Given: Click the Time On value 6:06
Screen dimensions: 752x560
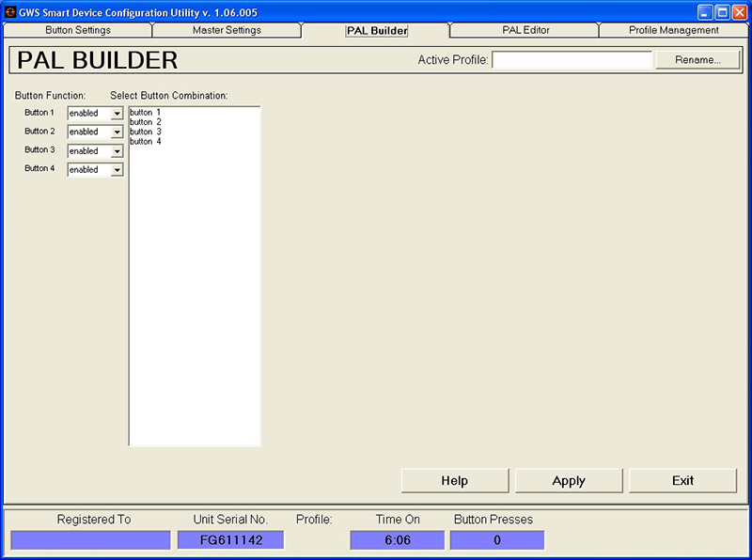Looking at the screenshot, I should click(x=398, y=540).
